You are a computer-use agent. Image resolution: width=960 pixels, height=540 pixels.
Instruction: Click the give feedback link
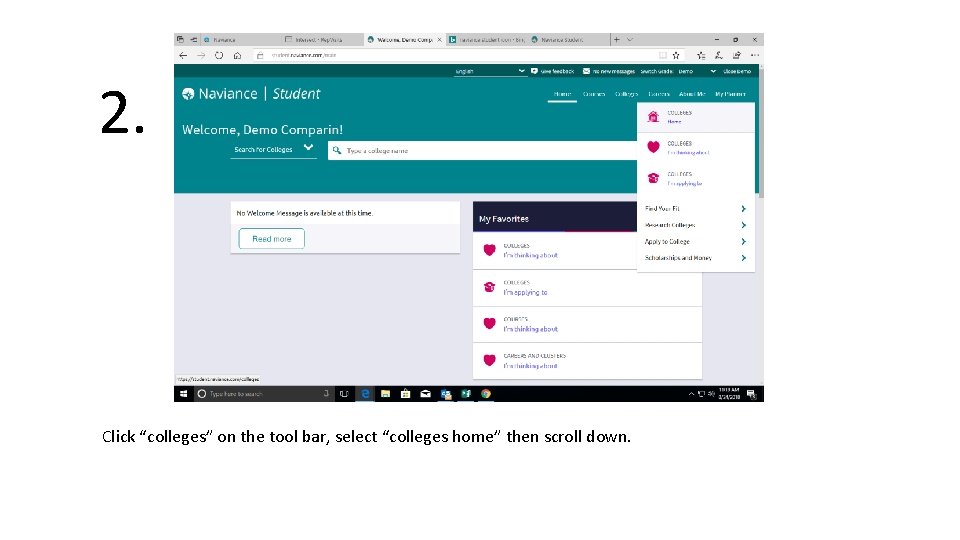coord(552,71)
